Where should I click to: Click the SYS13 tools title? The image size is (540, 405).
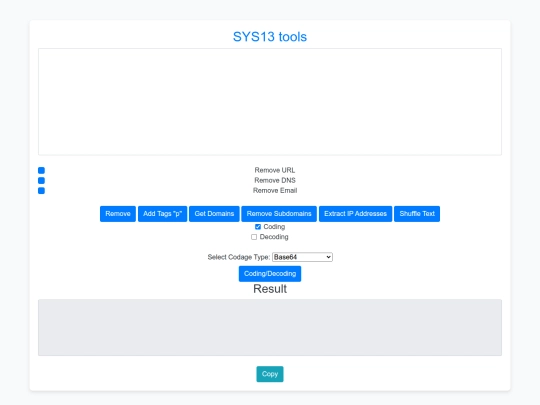click(270, 37)
